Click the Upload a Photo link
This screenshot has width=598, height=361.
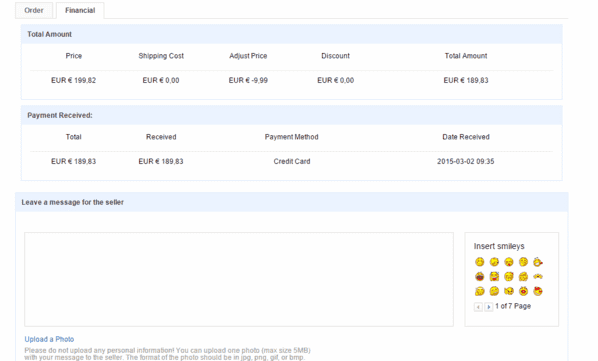[x=49, y=339]
